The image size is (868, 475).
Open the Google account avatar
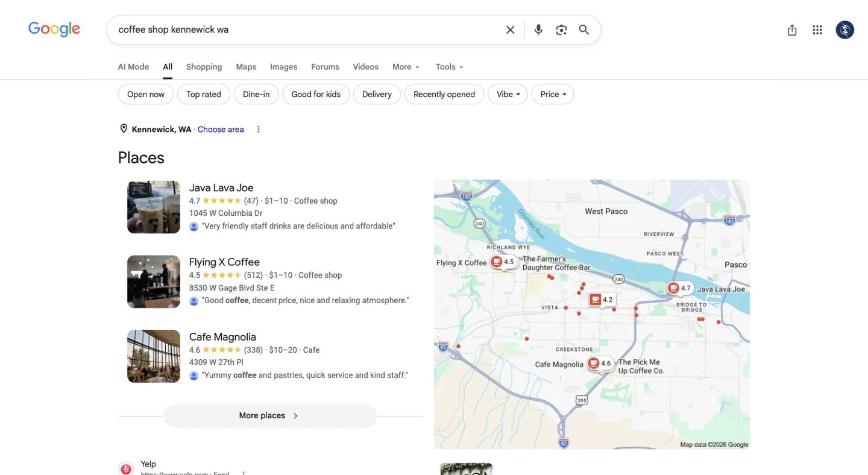(844, 30)
